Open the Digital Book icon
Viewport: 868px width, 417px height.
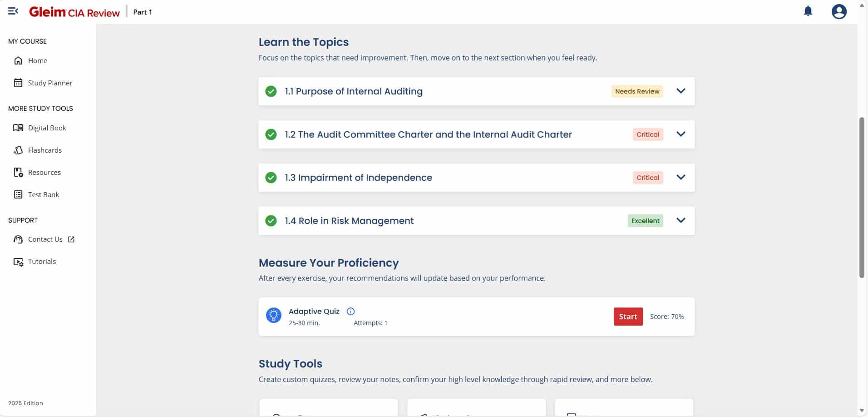pyautogui.click(x=18, y=128)
